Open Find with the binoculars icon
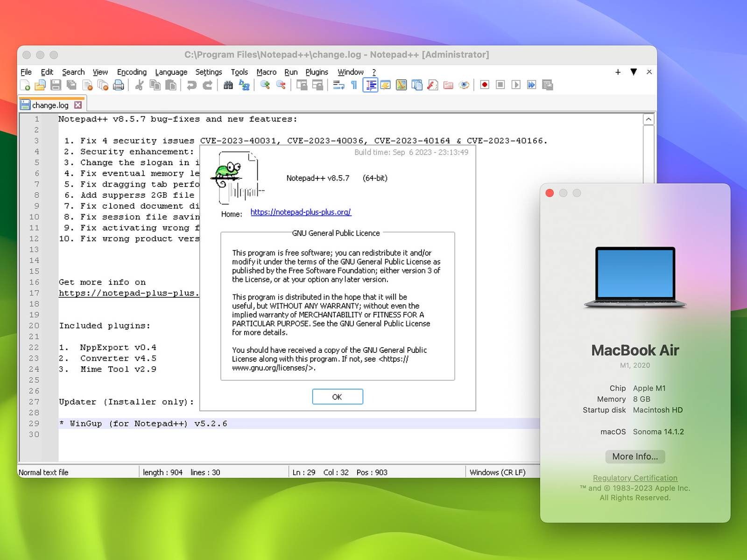Viewport: 747px width, 560px height. pos(228,85)
